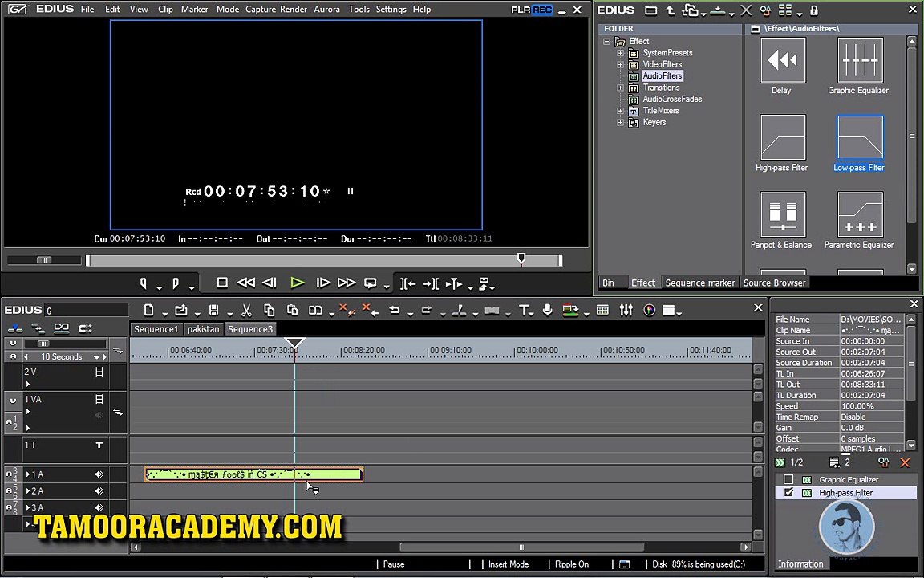The height and width of the screenshot is (578, 924).
Task: Click the Rewind button
Action: 245,283
